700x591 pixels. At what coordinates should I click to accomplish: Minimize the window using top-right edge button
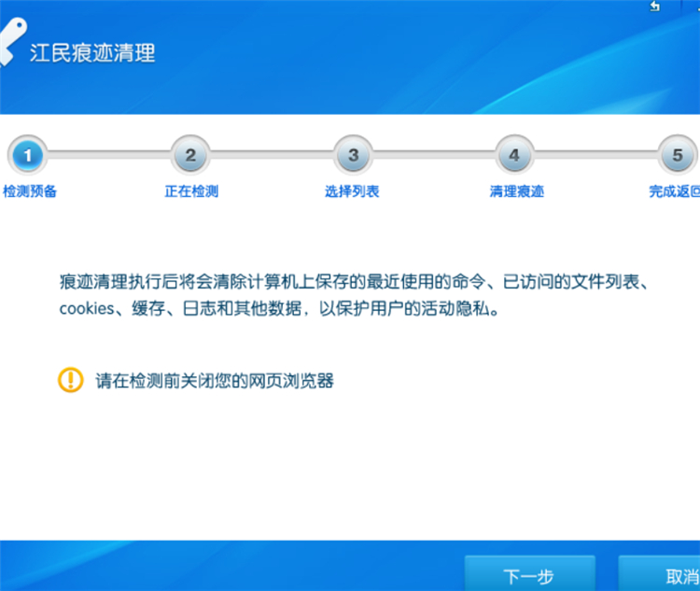point(695,7)
